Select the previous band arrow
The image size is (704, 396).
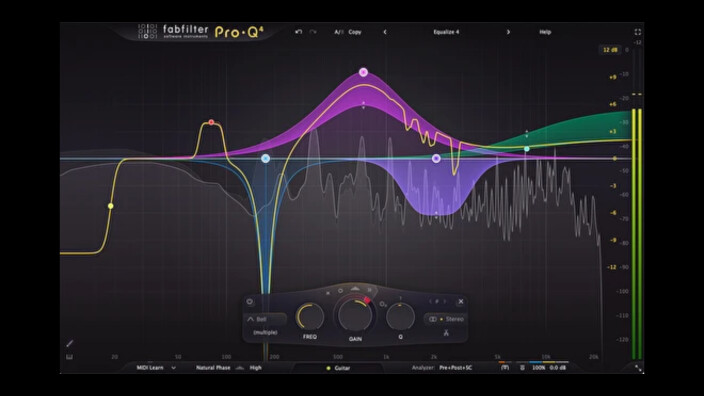point(430,301)
